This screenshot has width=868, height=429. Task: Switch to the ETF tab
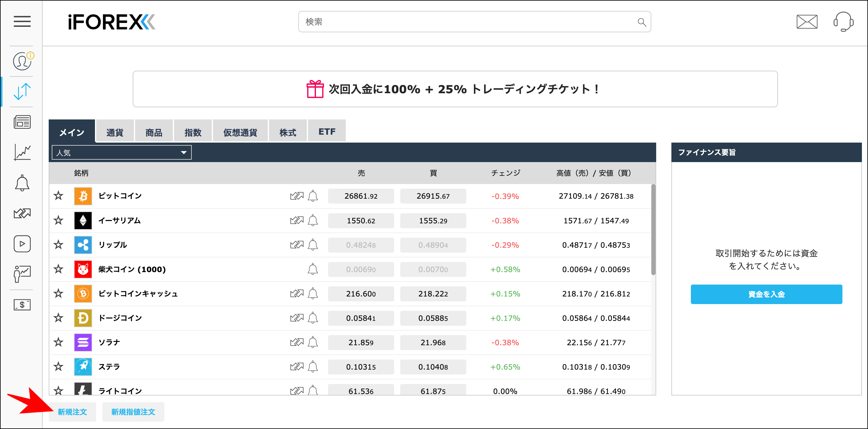click(x=326, y=131)
